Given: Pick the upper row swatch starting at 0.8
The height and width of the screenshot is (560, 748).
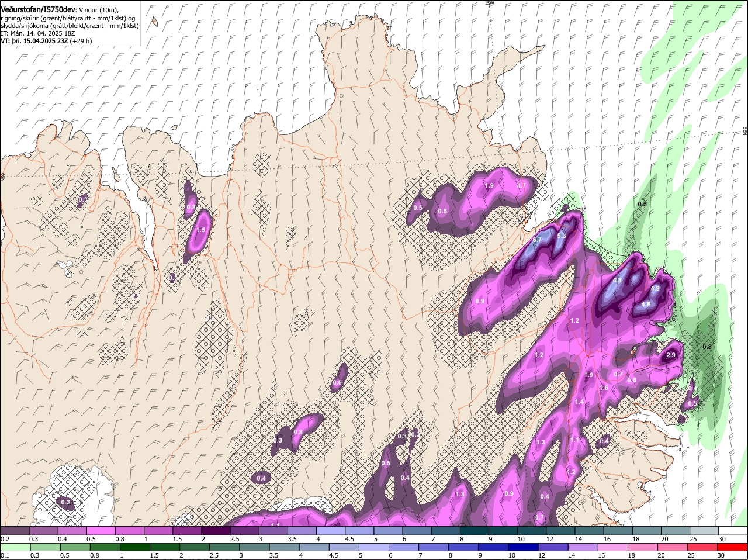Looking at the screenshot, I should point(129,530).
